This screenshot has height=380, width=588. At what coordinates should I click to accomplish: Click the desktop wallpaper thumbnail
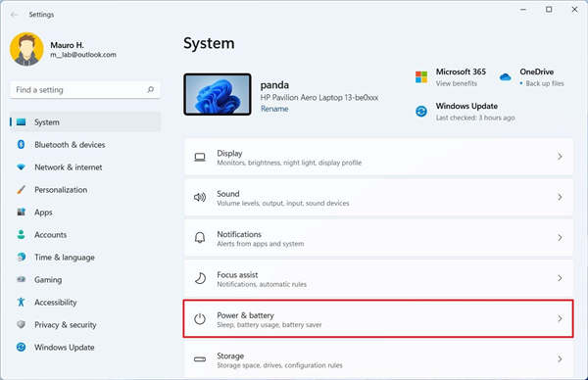pos(218,94)
